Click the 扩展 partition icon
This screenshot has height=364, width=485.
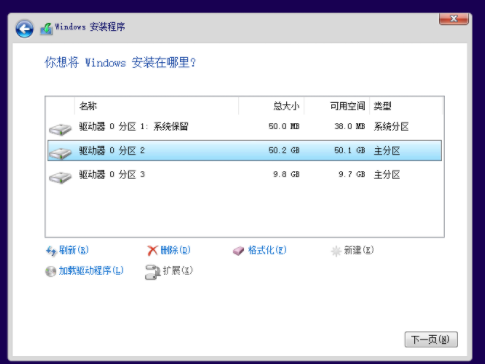(153, 272)
